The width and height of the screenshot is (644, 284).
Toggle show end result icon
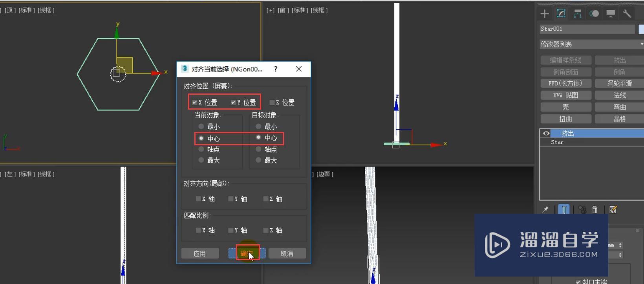tap(564, 210)
